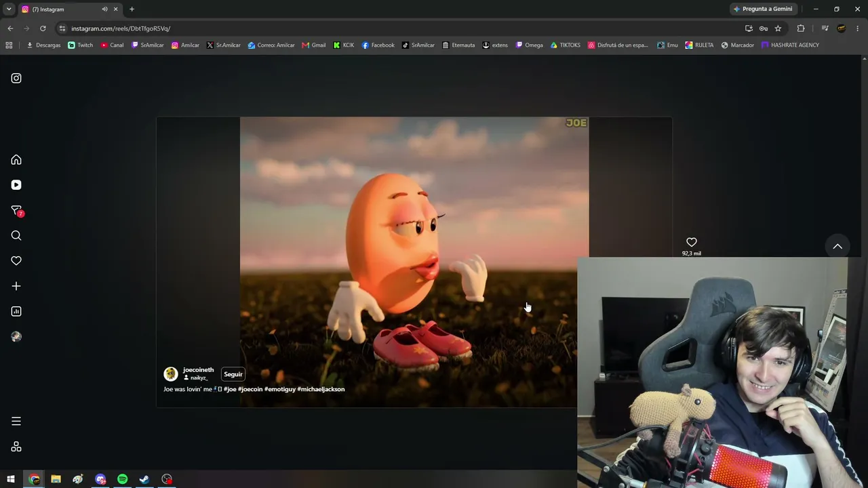The height and width of the screenshot is (488, 868).
Task: Open the HASHRATE AGENCY bookmark
Action: 790,45
